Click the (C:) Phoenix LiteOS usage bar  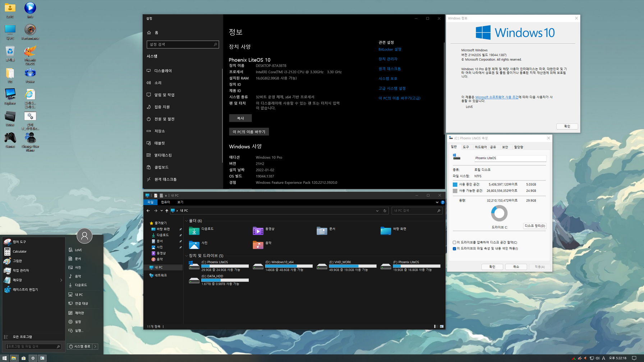[x=225, y=266]
